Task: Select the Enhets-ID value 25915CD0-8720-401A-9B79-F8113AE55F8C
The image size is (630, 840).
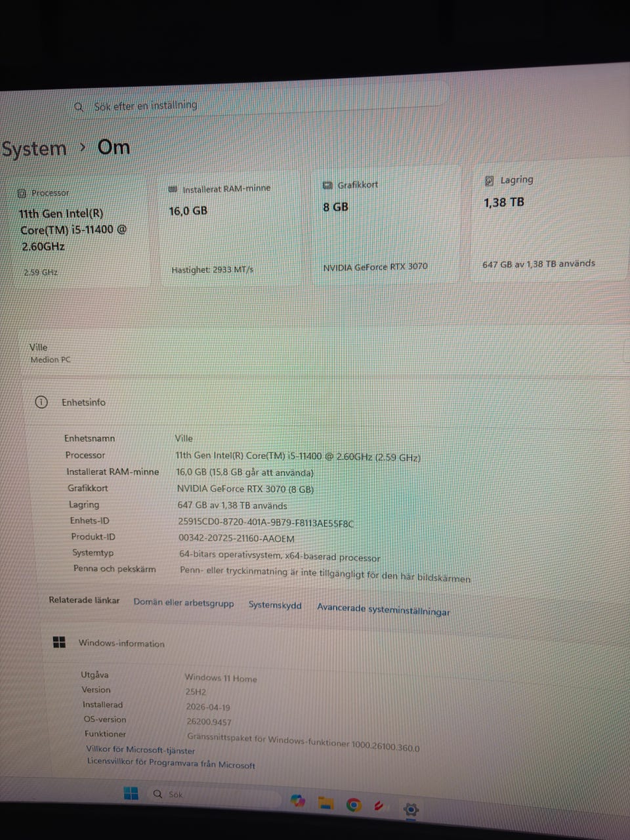Action: coord(266,523)
